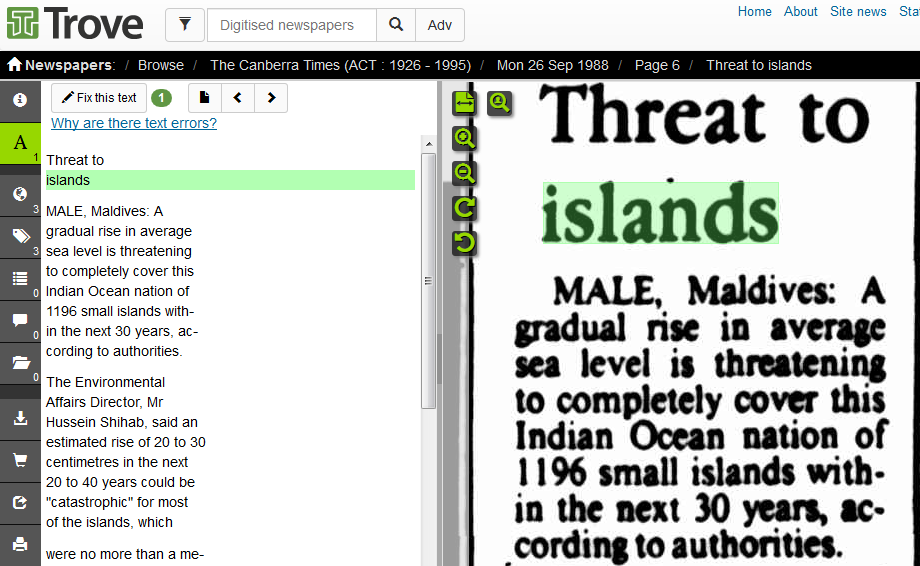920x566 pixels.
Task: Open the search filter dropdown
Action: pyautogui.click(x=185, y=25)
